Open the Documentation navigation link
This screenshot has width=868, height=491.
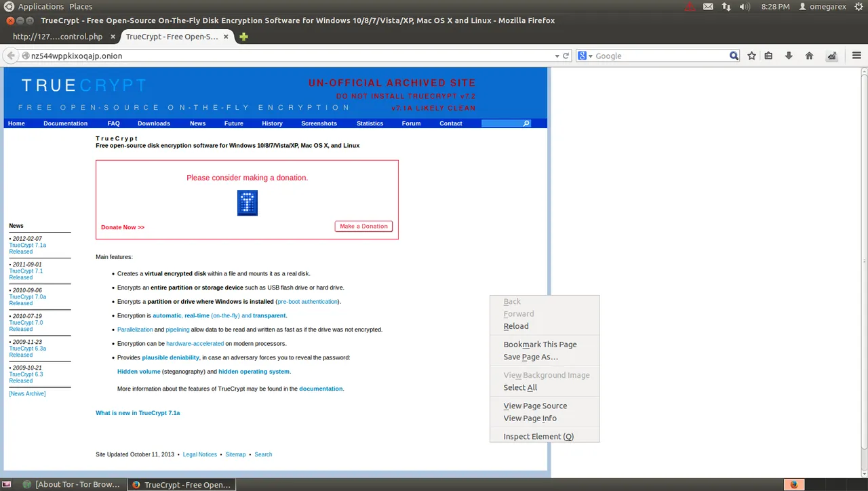click(x=65, y=123)
